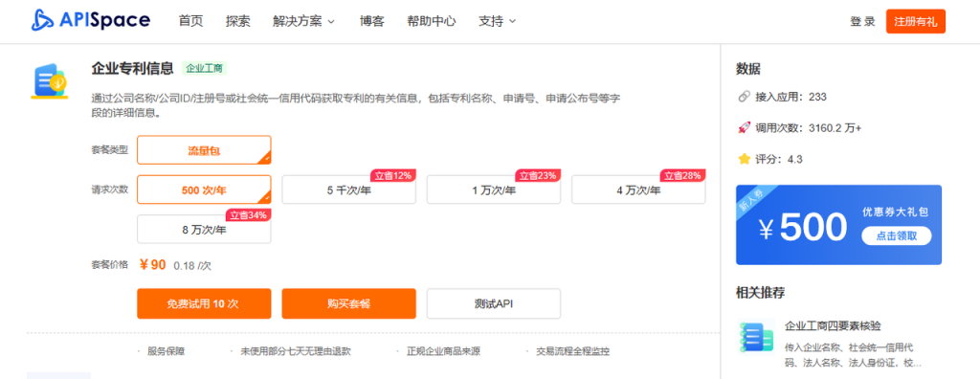Expand the 支持 dropdown menu

click(x=497, y=21)
